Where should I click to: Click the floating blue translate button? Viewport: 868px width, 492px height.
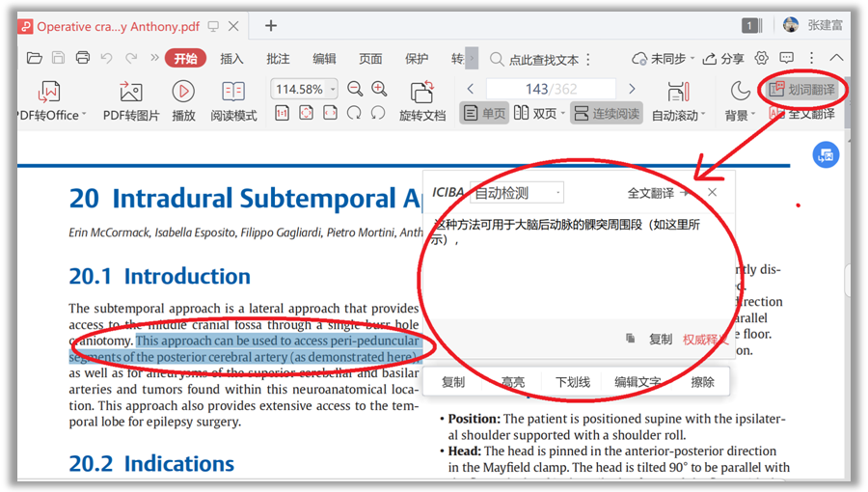(825, 154)
